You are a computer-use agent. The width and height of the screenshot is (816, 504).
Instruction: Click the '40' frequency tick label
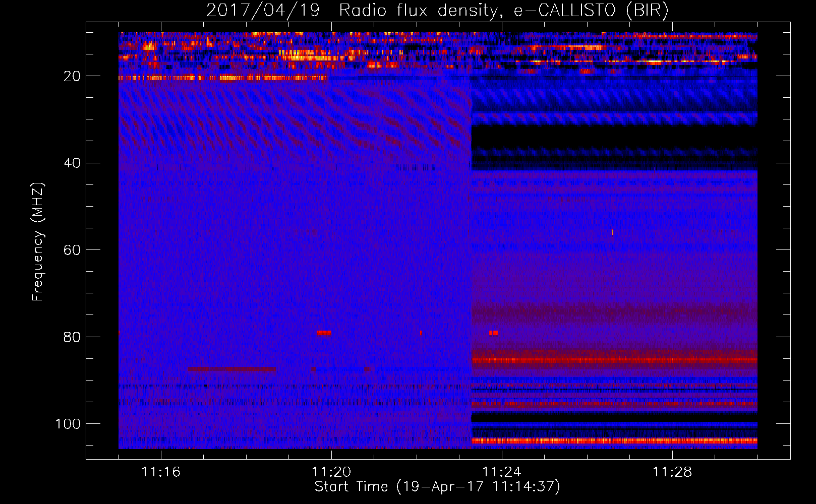point(72,163)
